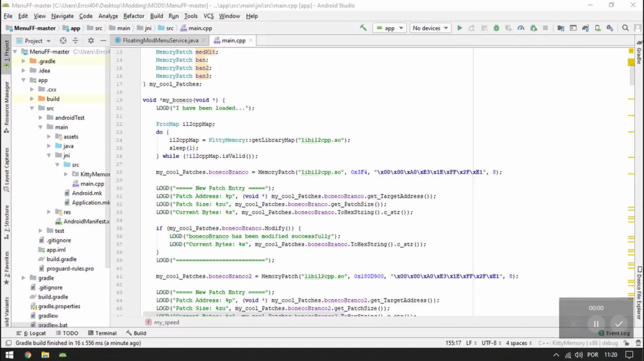This screenshot has width=644, height=361.
Task: Expand the build folder
Action: point(32,99)
